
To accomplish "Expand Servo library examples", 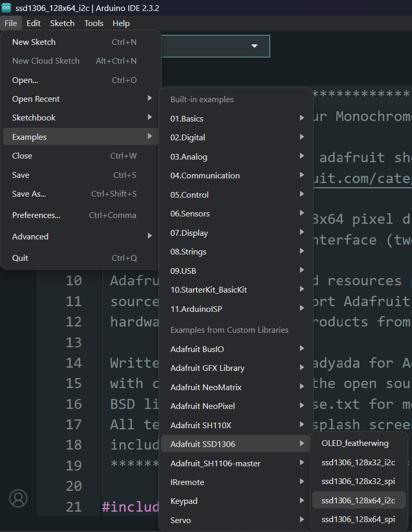I will pyautogui.click(x=236, y=520).
